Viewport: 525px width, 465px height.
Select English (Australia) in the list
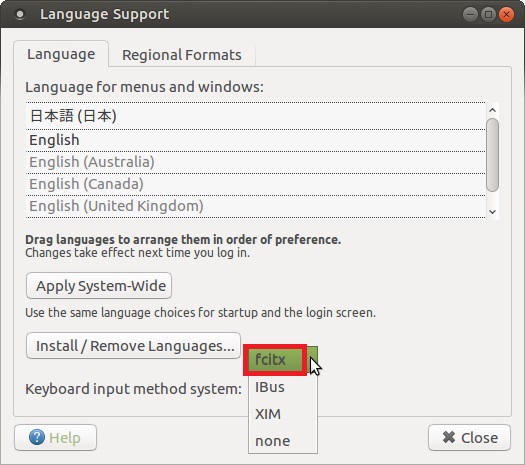[255, 162]
